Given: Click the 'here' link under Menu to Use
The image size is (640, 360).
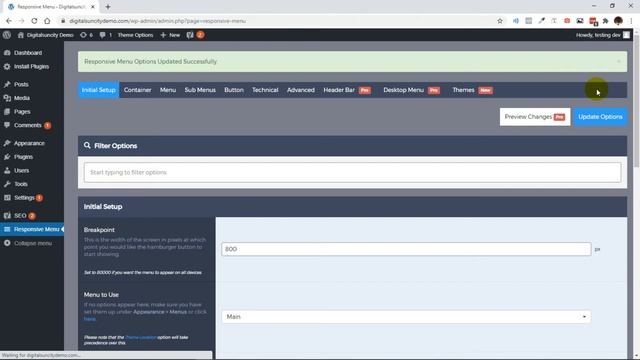Looking at the screenshot, I should (x=89, y=319).
